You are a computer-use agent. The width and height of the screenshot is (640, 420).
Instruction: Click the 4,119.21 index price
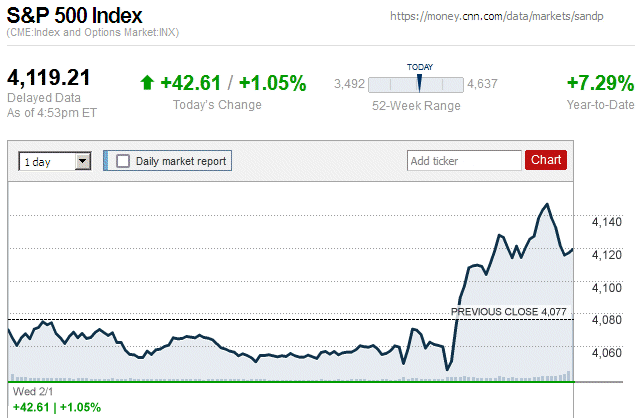click(x=49, y=78)
